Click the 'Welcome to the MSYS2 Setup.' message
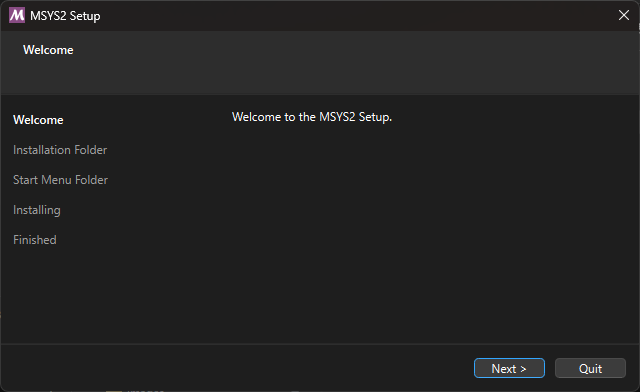640x392 pixels. (x=312, y=117)
